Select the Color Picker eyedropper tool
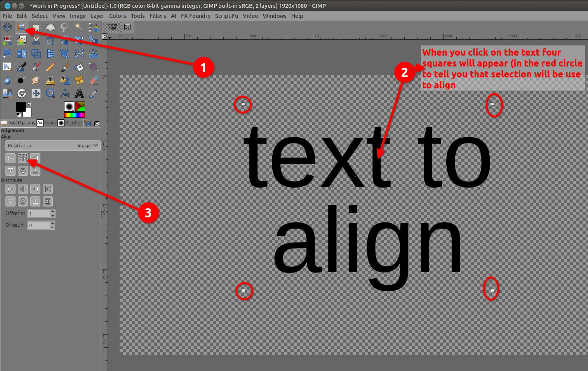The height and width of the screenshot is (371, 588). coord(94,93)
